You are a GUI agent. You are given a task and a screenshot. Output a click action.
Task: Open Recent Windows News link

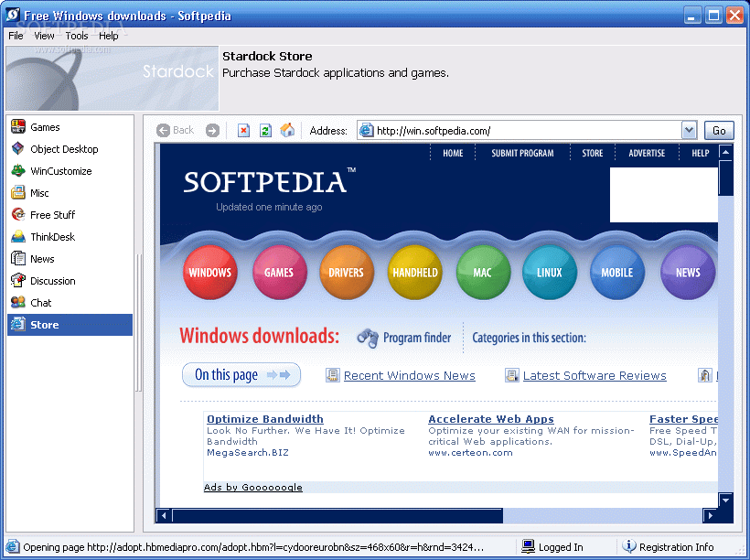[x=410, y=376]
